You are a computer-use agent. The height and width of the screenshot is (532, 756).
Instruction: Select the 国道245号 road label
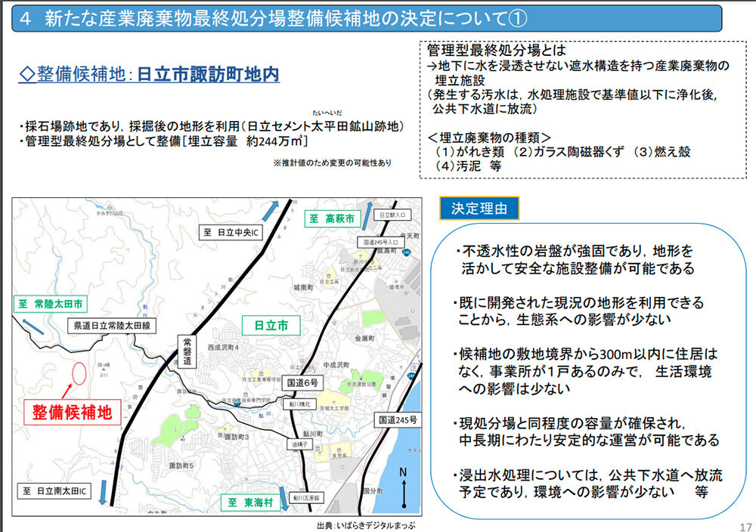coord(398,419)
